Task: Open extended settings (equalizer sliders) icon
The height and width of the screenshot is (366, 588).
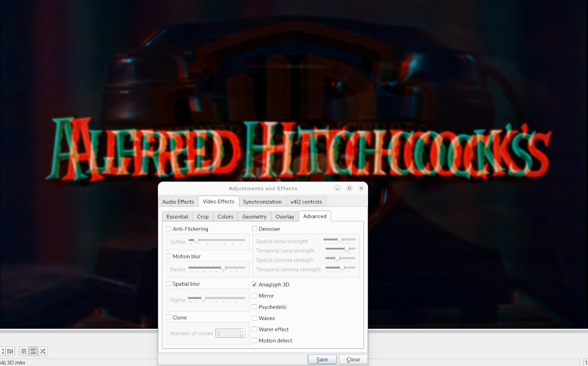Action: click(10, 351)
